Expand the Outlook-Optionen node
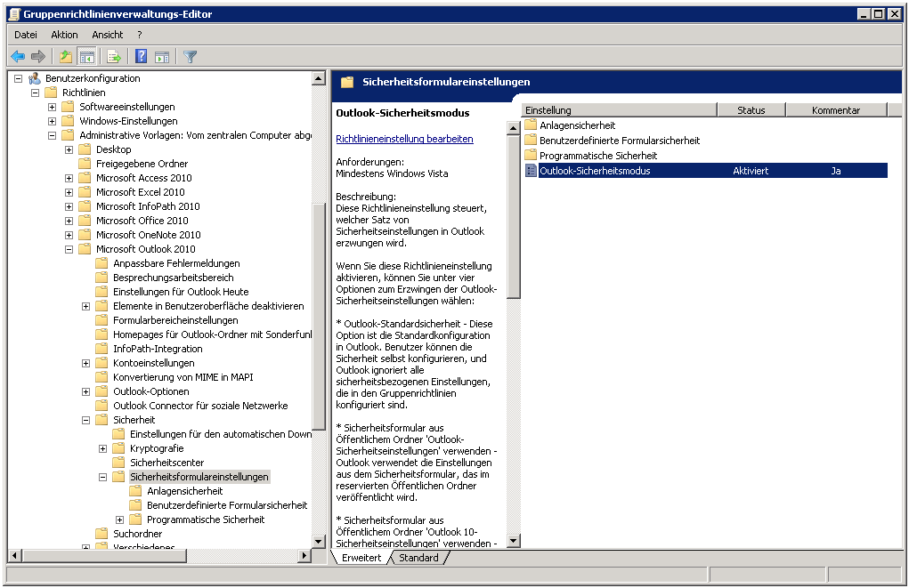The width and height of the screenshot is (909, 588). tap(85, 391)
